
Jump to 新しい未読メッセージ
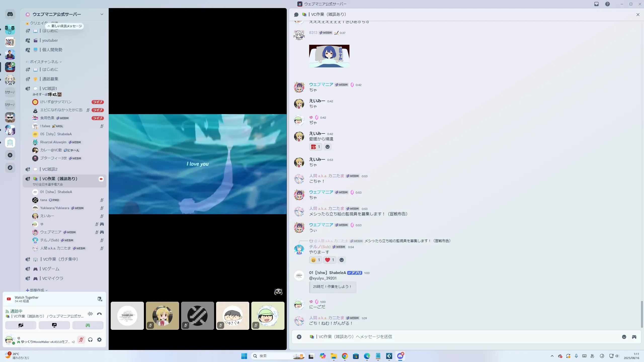point(65,26)
